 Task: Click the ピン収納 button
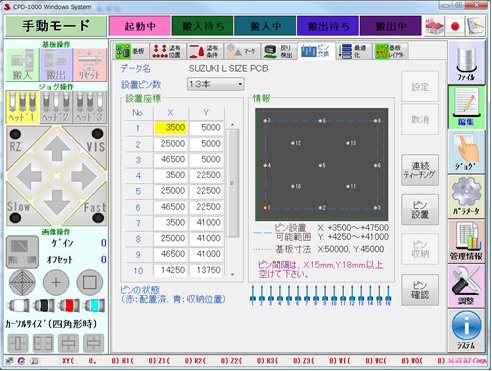point(420,249)
